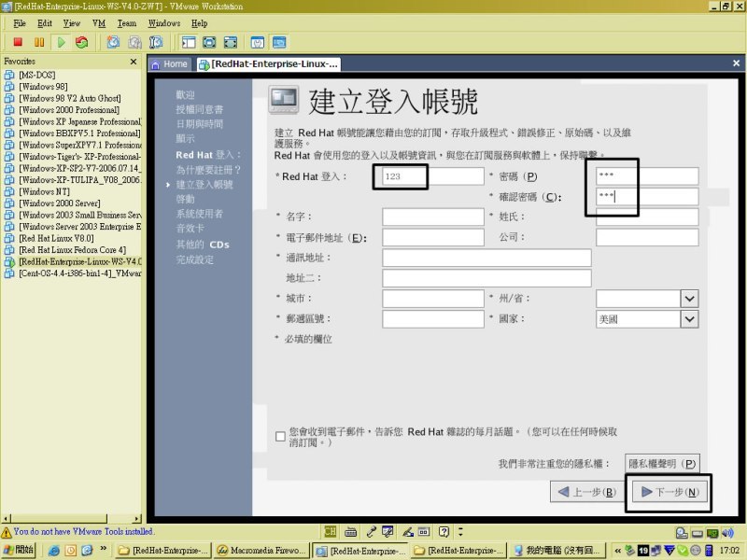Click the VMware Tools warning icon in status bar
This screenshot has width=747, height=560.
pos(7,532)
